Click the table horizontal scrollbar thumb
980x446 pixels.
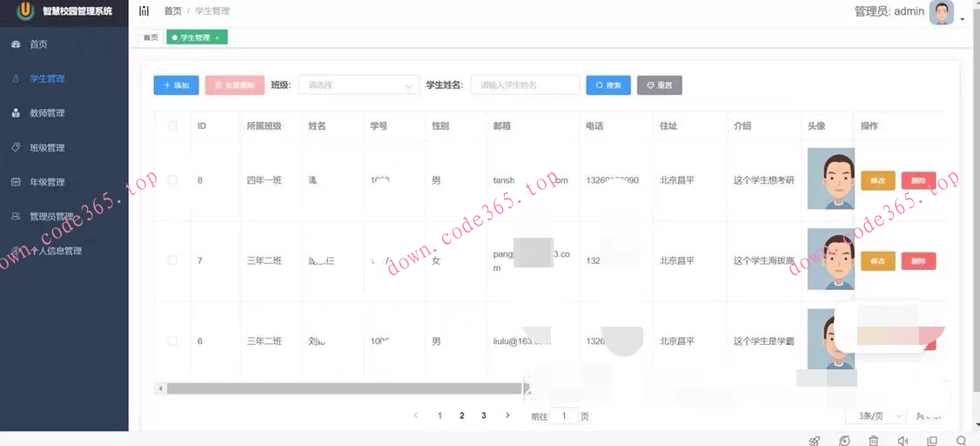point(345,389)
